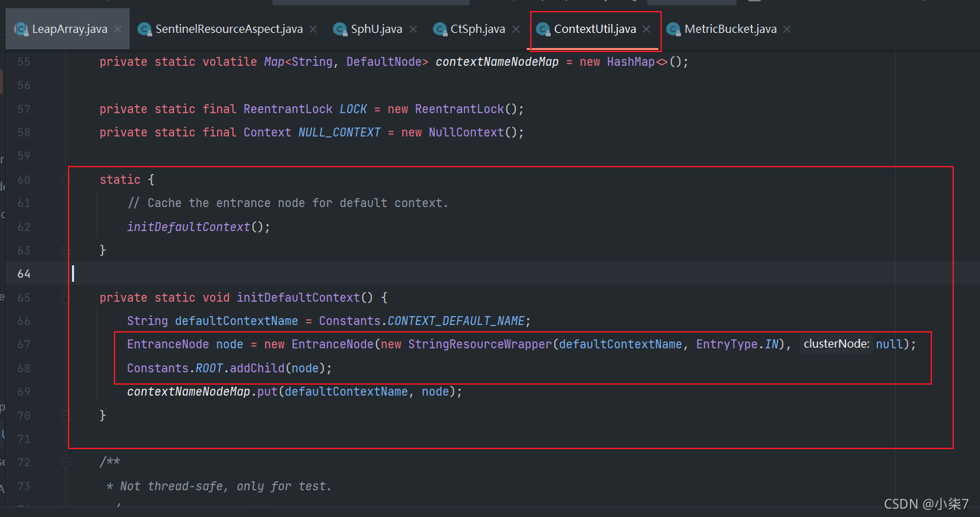
Task: Click the initDefaultContext() call on line 62
Action: point(199,227)
